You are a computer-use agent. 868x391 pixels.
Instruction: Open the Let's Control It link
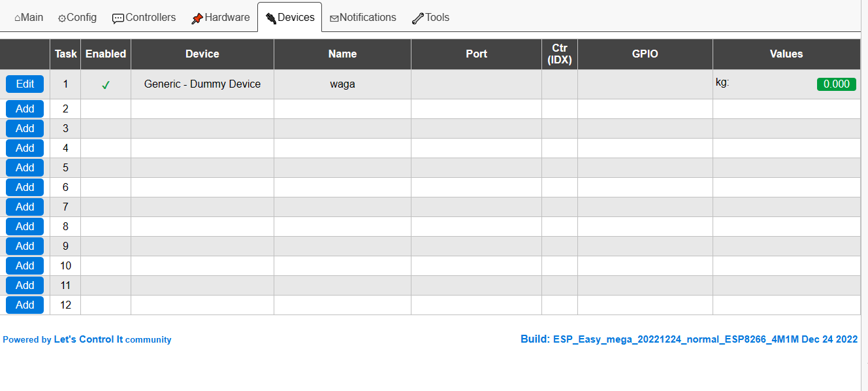pos(88,340)
